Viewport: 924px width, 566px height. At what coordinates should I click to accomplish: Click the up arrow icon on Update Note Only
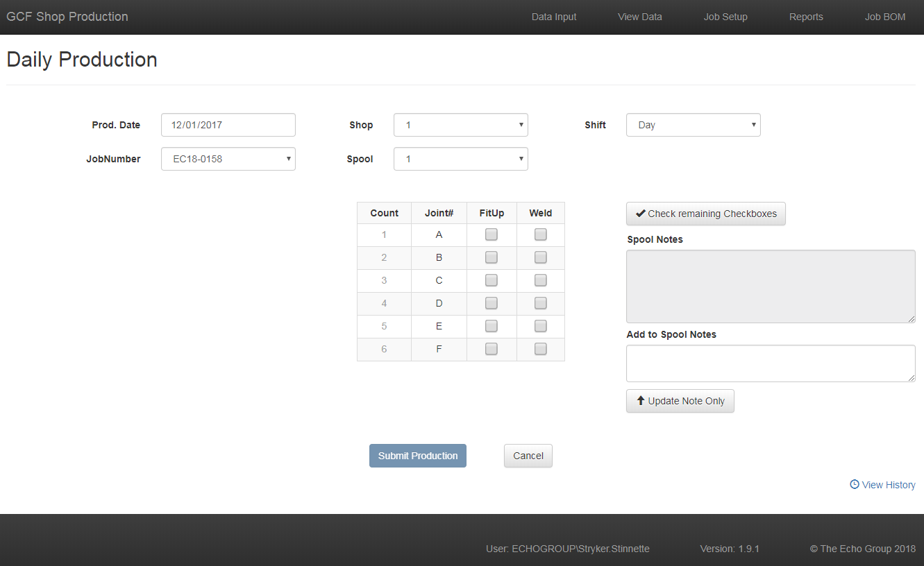(x=641, y=401)
